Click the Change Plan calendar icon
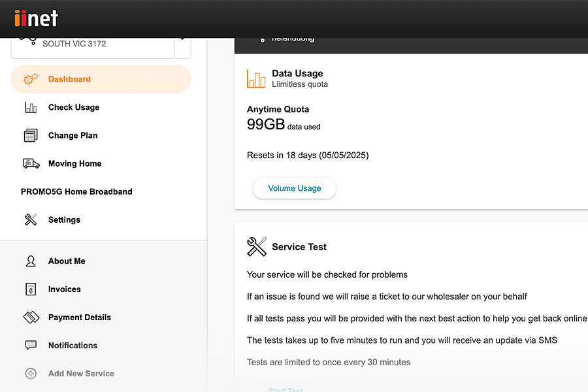This screenshot has width=588, height=392. [x=31, y=135]
